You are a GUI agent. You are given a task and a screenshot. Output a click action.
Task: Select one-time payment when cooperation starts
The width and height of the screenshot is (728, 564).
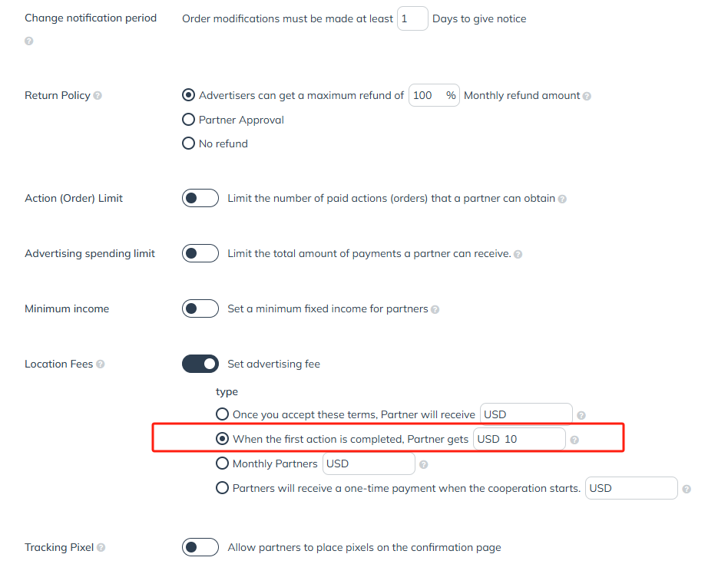222,488
